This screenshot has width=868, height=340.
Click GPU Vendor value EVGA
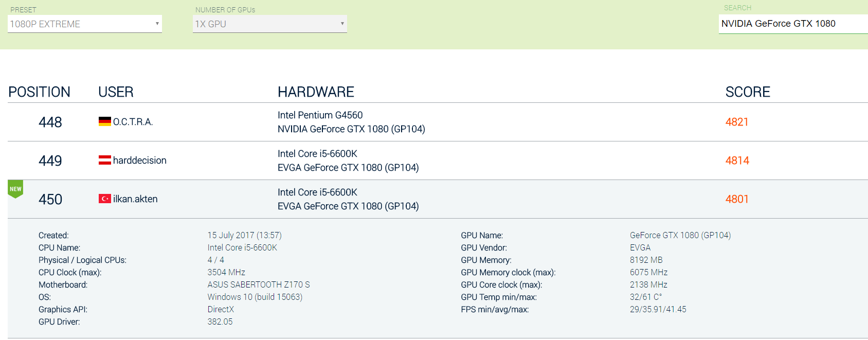click(640, 247)
